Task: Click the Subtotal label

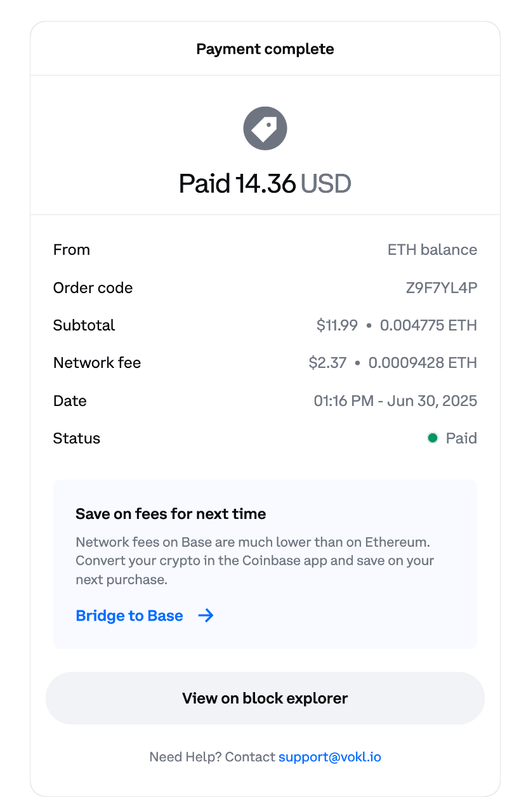Action: coord(84,325)
